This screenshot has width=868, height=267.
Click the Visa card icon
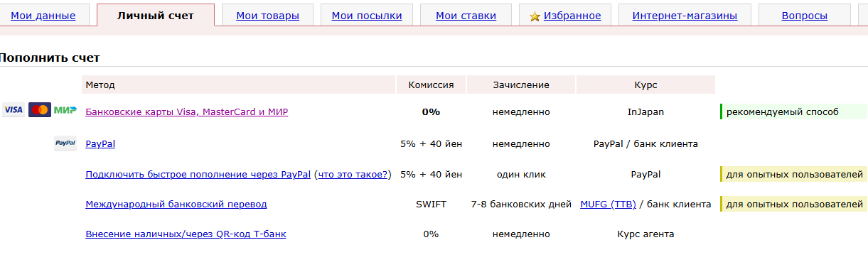(x=13, y=110)
